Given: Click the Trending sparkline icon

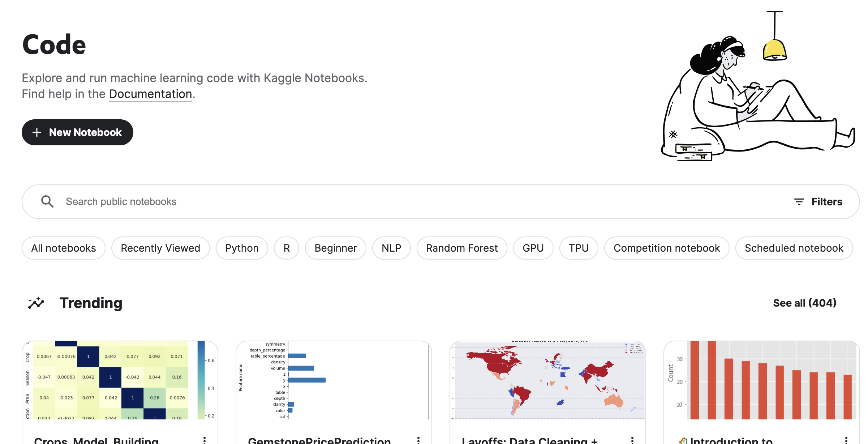Looking at the screenshot, I should tap(36, 303).
